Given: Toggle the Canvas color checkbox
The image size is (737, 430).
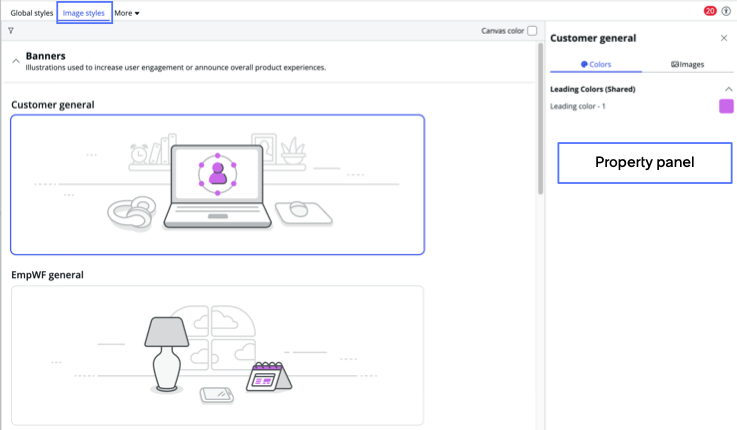Looking at the screenshot, I should (x=532, y=31).
